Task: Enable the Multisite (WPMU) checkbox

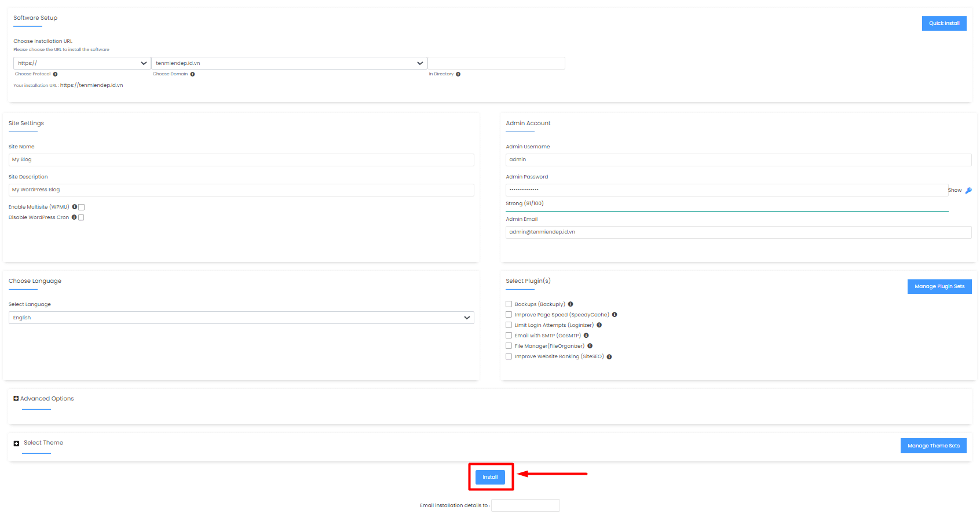Action: (82, 207)
